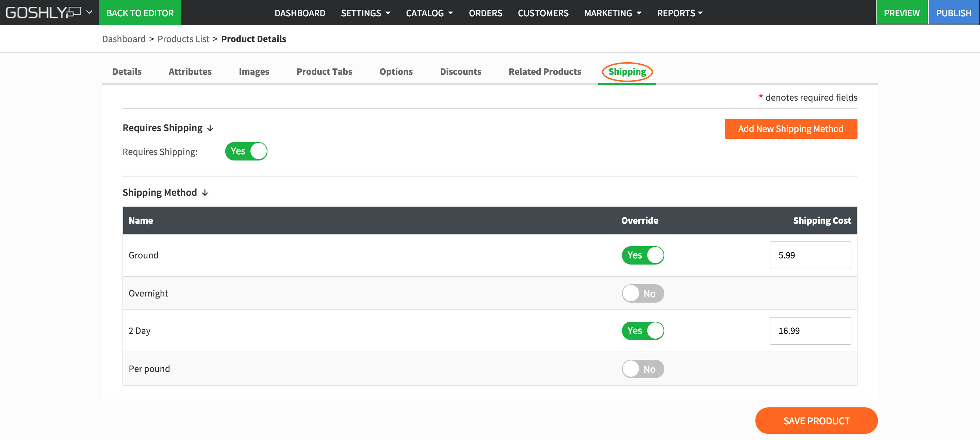Open the Marketing dropdown
980x440 pixels.
click(x=612, y=13)
